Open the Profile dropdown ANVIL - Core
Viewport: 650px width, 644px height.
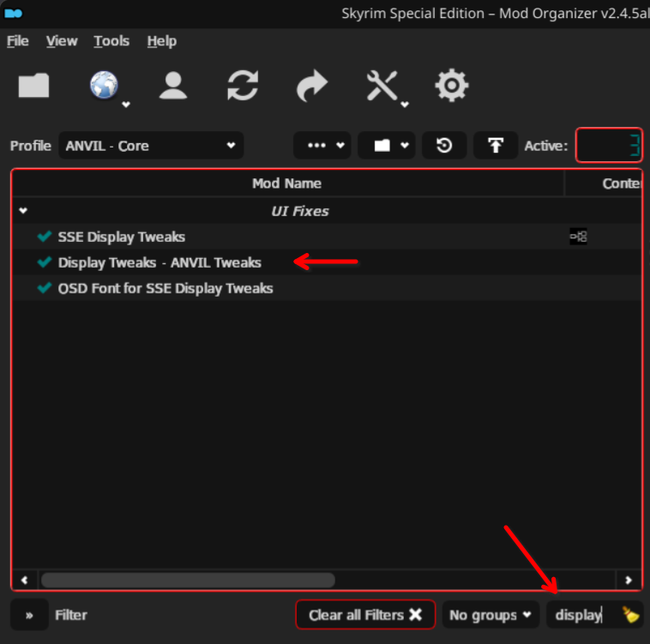click(x=151, y=146)
